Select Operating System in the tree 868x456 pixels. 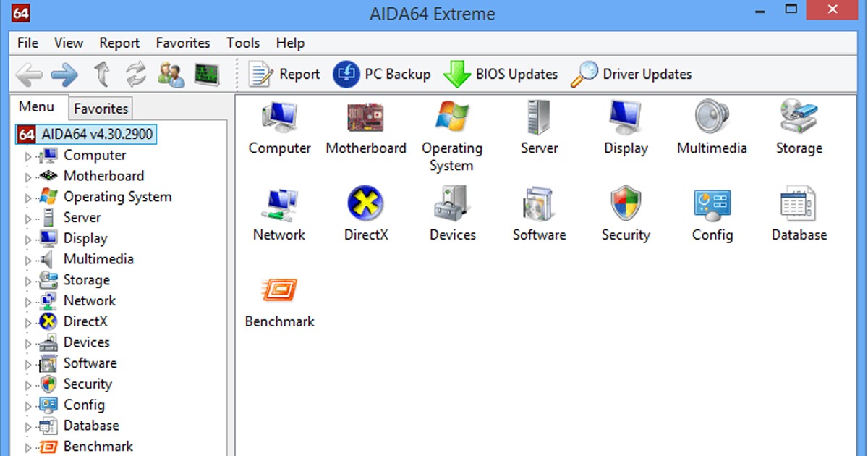click(118, 197)
